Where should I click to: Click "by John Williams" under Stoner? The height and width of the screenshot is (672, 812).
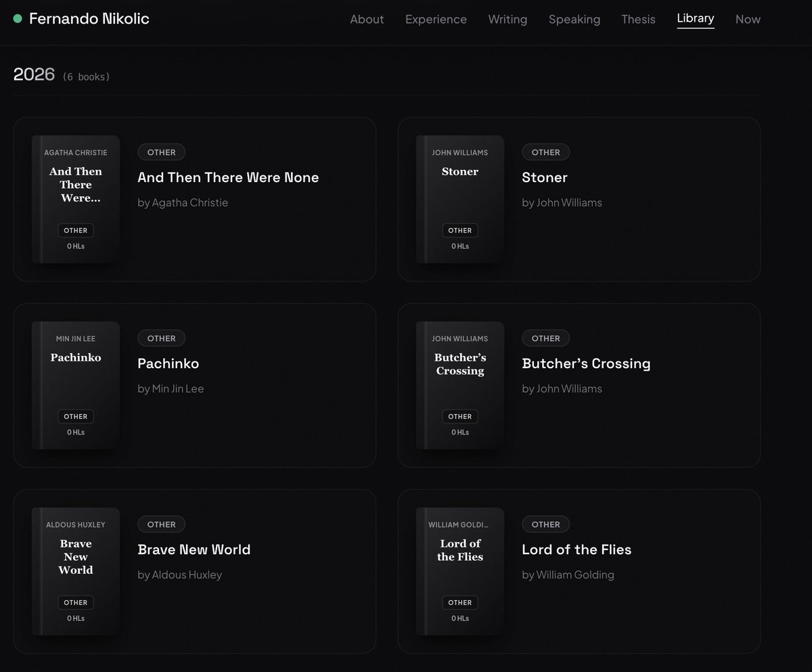point(562,202)
